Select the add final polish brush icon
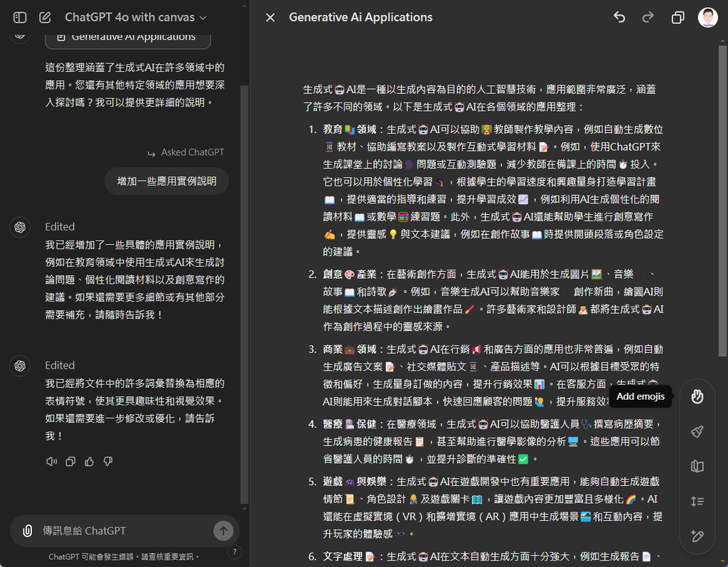The image size is (728, 567). 697,432
